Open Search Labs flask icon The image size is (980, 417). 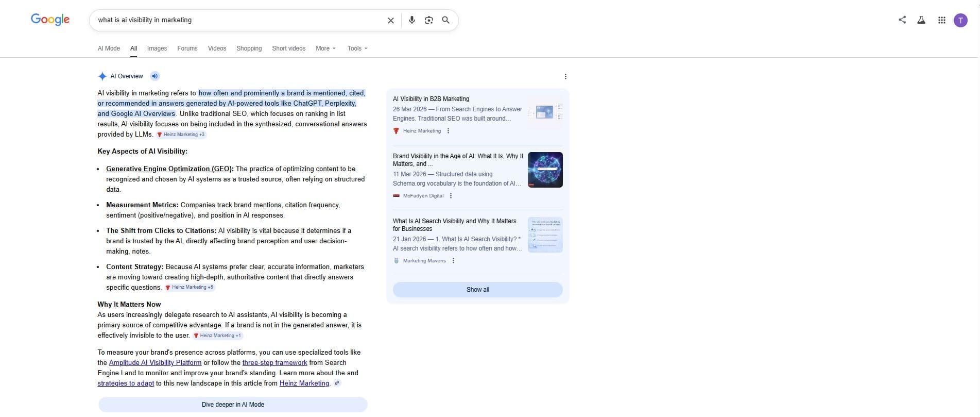pos(921,20)
